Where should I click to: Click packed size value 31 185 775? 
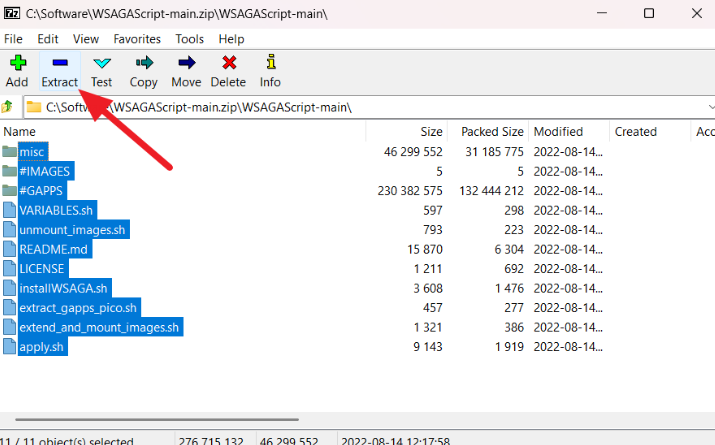(494, 152)
